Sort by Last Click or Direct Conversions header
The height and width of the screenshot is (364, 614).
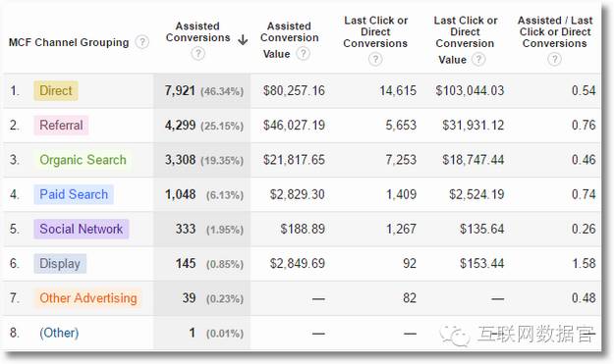(x=375, y=31)
